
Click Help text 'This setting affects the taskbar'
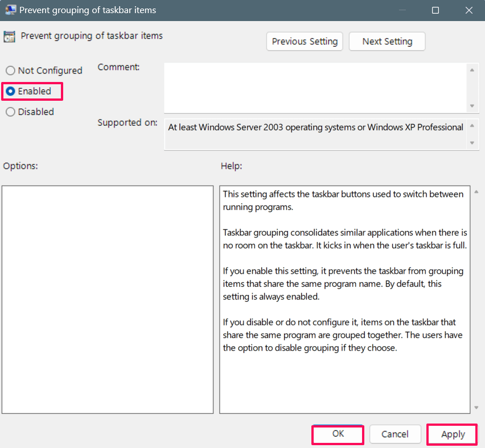click(343, 200)
